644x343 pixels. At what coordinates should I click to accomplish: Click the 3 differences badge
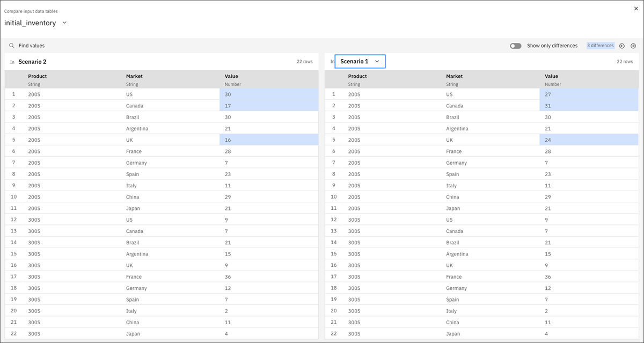click(600, 46)
